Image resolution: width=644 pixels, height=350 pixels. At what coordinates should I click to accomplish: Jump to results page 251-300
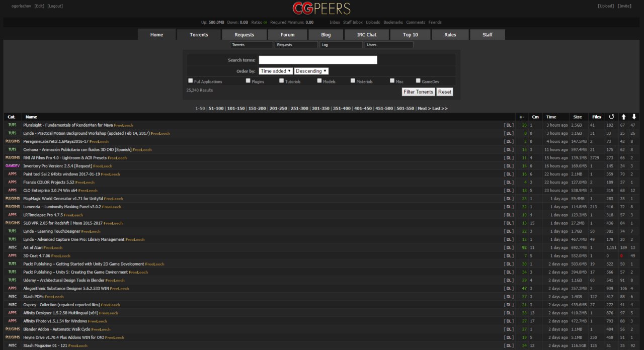click(x=299, y=108)
